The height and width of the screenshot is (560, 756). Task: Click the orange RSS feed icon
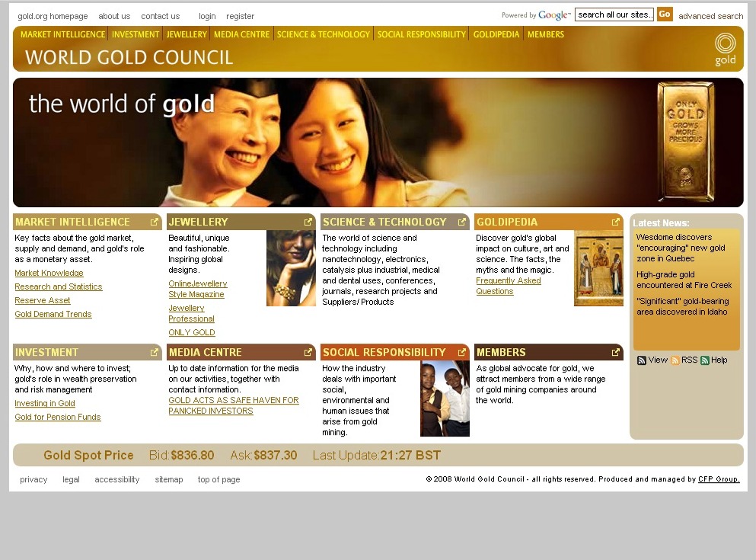click(675, 360)
